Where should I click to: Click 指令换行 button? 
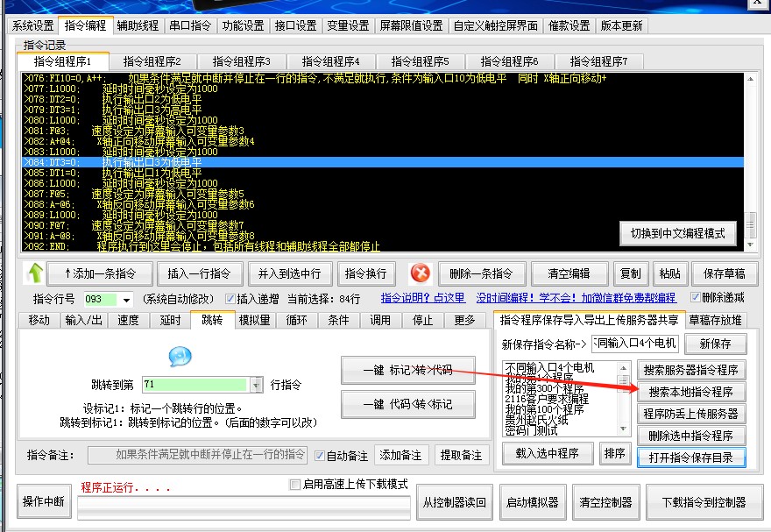pyautogui.click(x=366, y=273)
